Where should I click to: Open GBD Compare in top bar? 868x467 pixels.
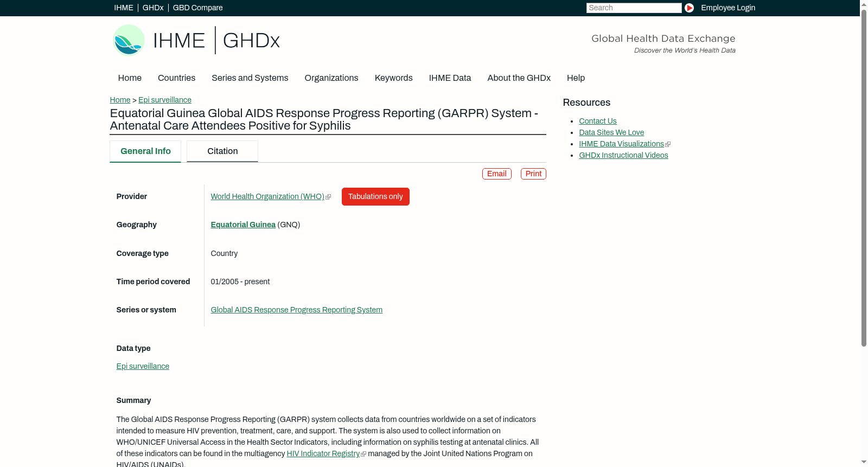point(197,8)
